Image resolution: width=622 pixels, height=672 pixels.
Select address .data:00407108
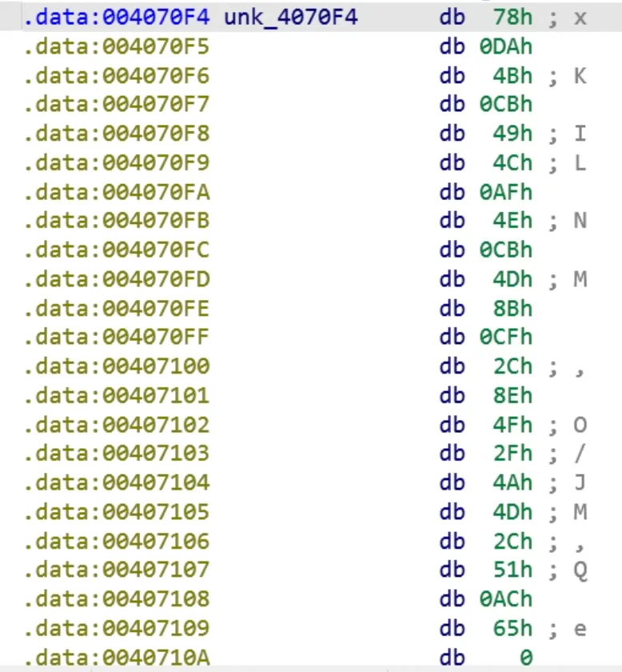pyautogui.click(x=117, y=598)
